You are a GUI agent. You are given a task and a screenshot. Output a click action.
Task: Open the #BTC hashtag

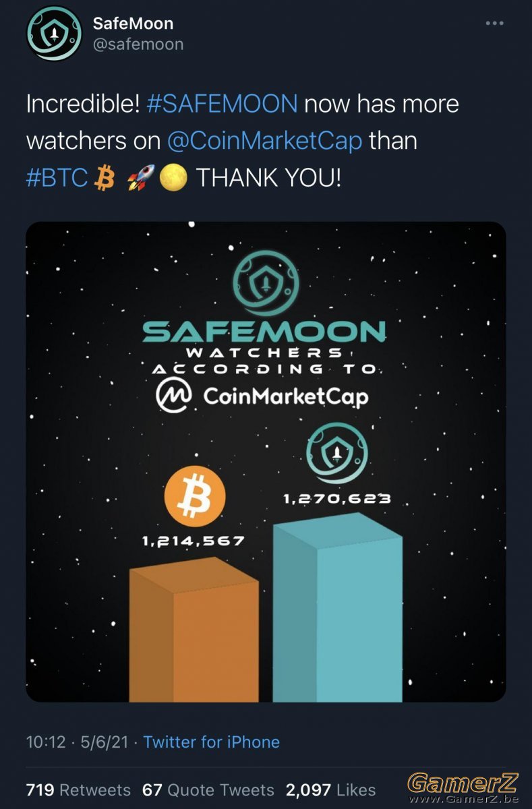point(57,177)
